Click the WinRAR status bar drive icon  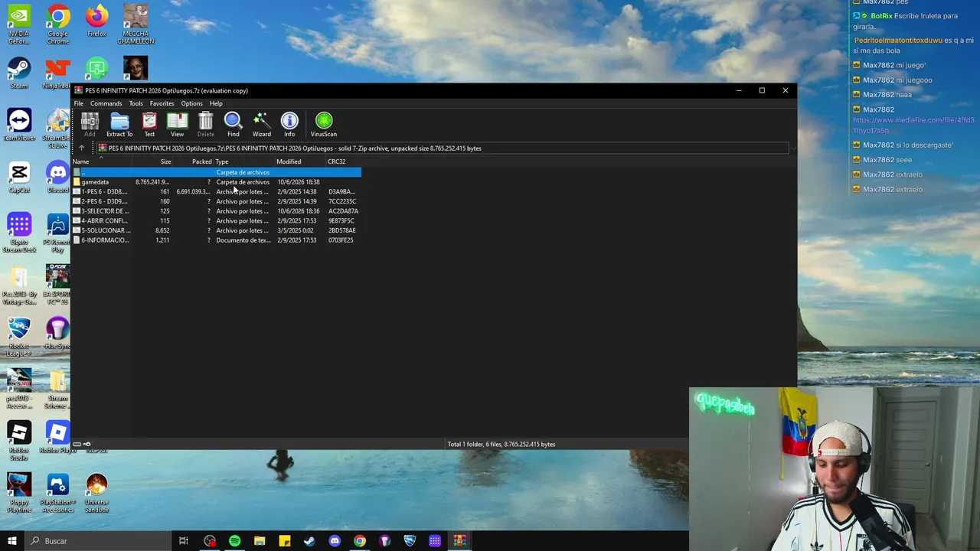pyautogui.click(x=77, y=444)
